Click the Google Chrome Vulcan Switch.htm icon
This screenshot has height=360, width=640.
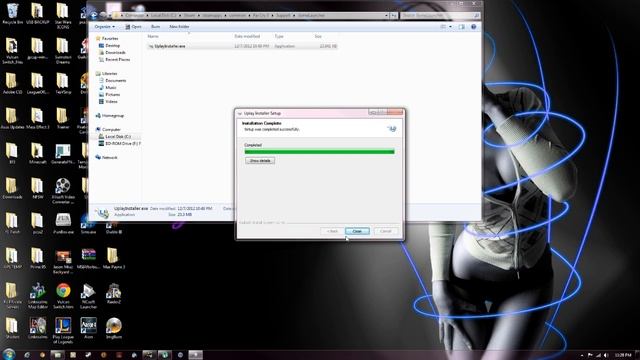click(62, 296)
